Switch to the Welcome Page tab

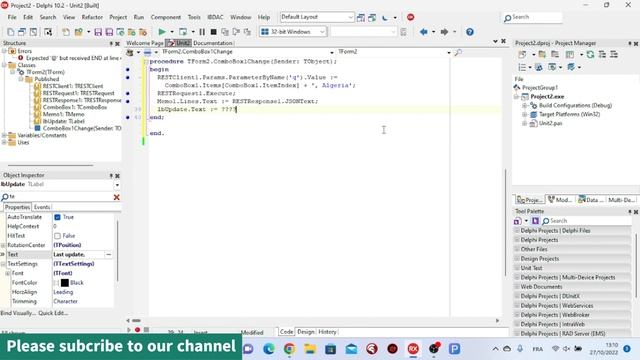click(144, 43)
